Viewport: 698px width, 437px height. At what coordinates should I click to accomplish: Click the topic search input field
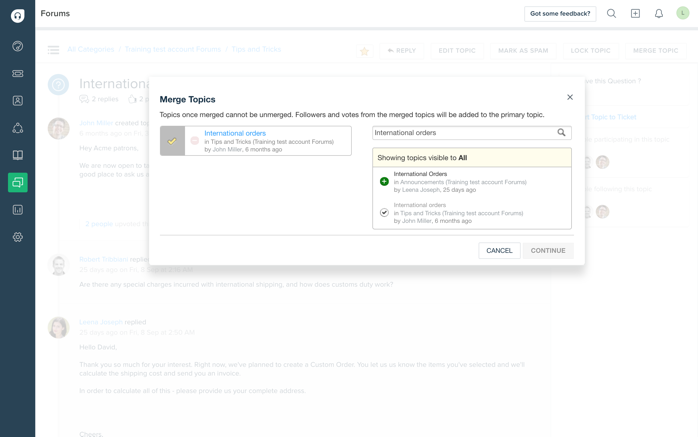(x=462, y=133)
